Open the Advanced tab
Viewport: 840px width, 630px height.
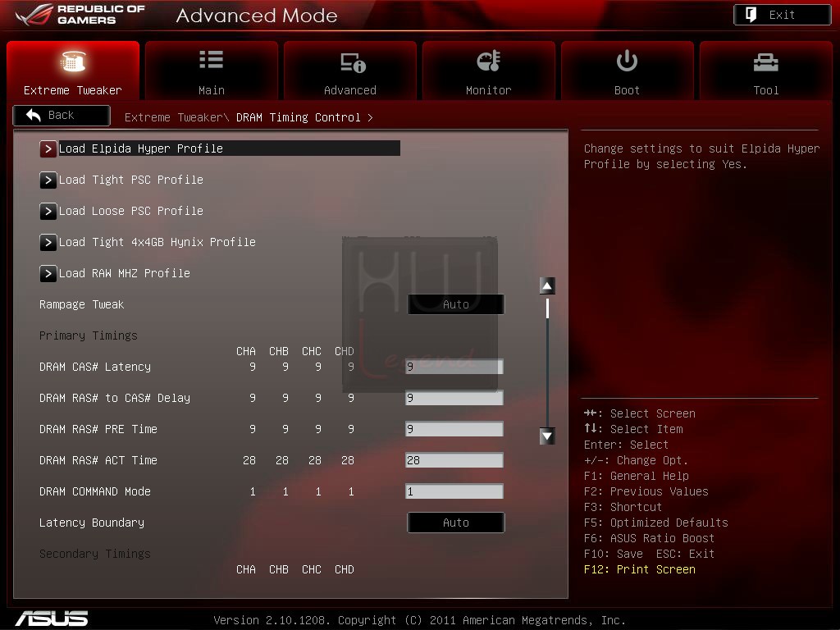pos(349,71)
